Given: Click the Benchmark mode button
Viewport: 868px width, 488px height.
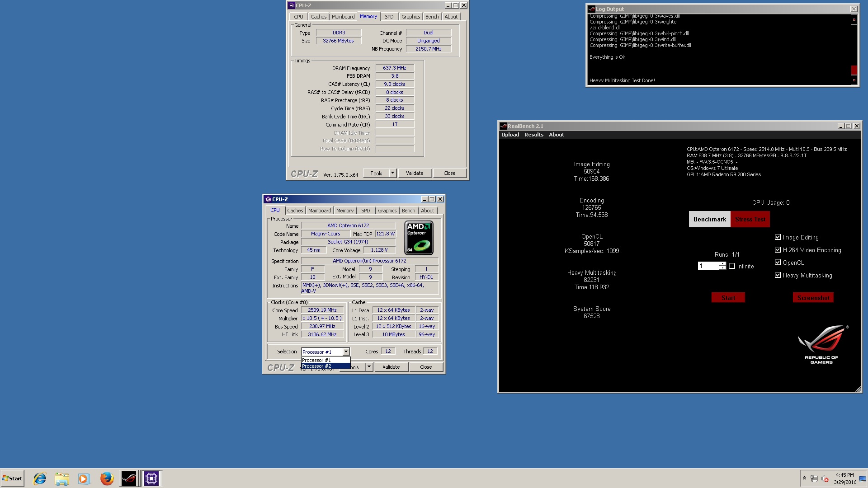Looking at the screenshot, I should tap(709, 219).
